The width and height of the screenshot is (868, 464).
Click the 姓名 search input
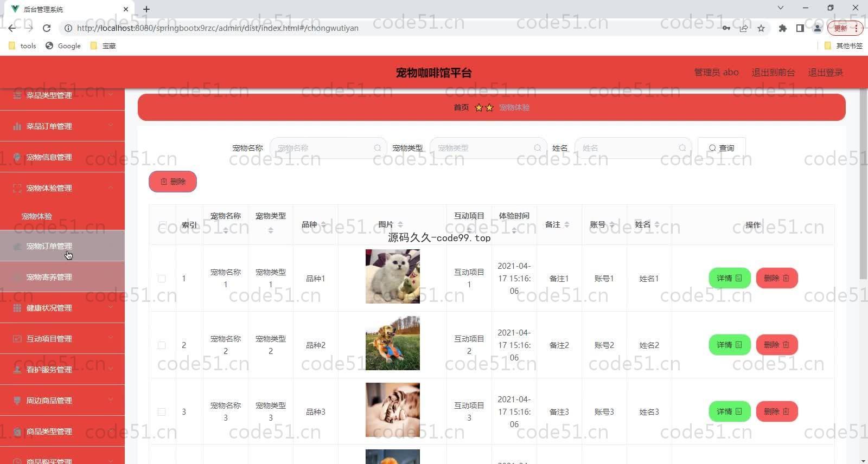(x=633, y=148)
